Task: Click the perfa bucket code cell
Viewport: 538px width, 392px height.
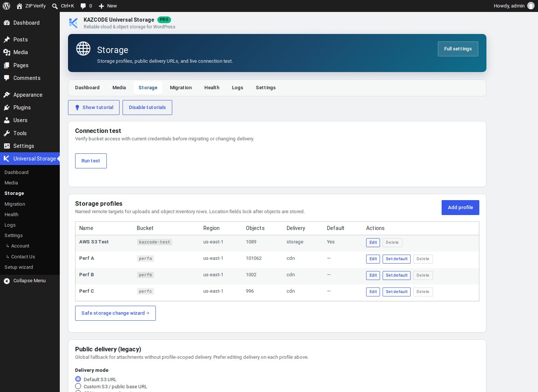Action: pyautogui.click(x=145, y=259)
